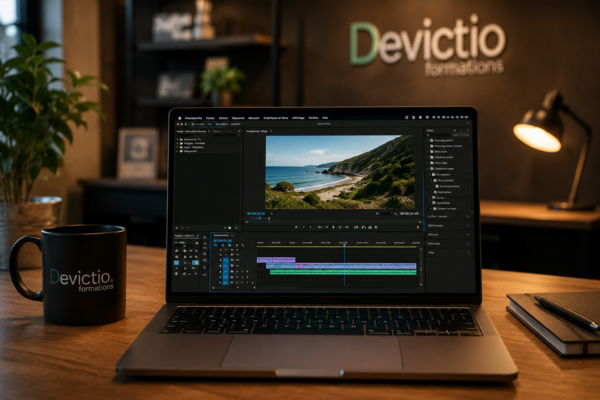600x400 pixels.
Task: Click the Program monitor scrub bar playhead
Action: coord(269,218)
